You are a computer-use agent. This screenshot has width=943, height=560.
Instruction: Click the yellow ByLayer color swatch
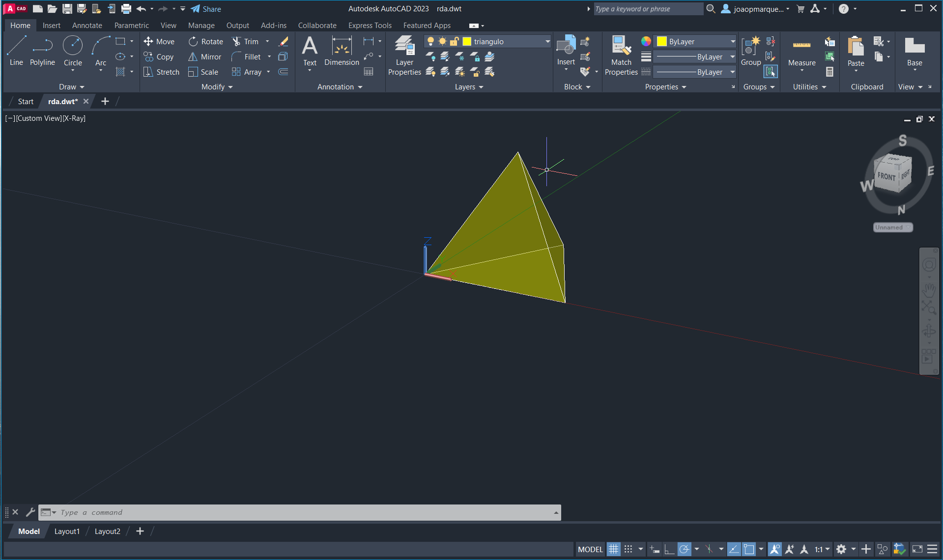point(662,42)
